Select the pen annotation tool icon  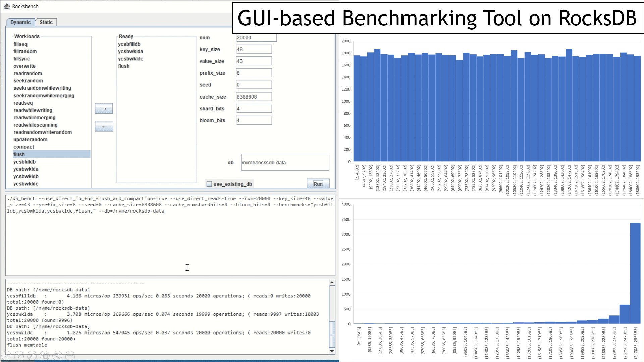coord(32,356)
